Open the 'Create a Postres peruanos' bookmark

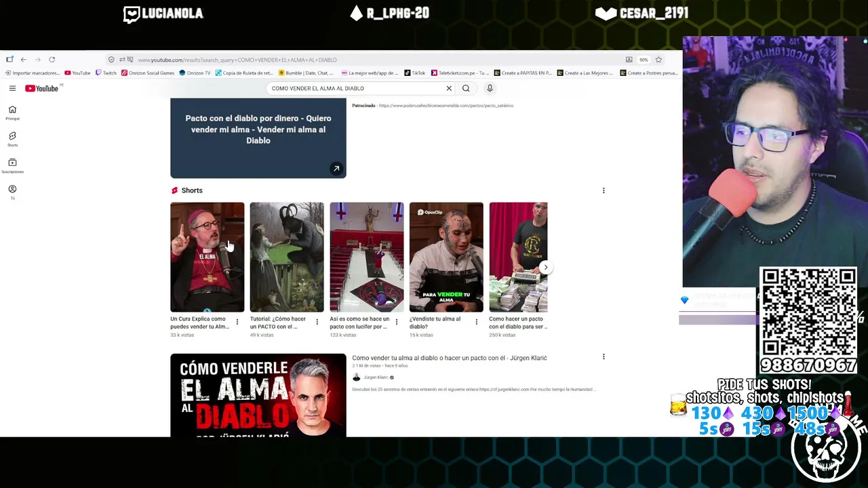pyautogui.click(x=649, y=73)
